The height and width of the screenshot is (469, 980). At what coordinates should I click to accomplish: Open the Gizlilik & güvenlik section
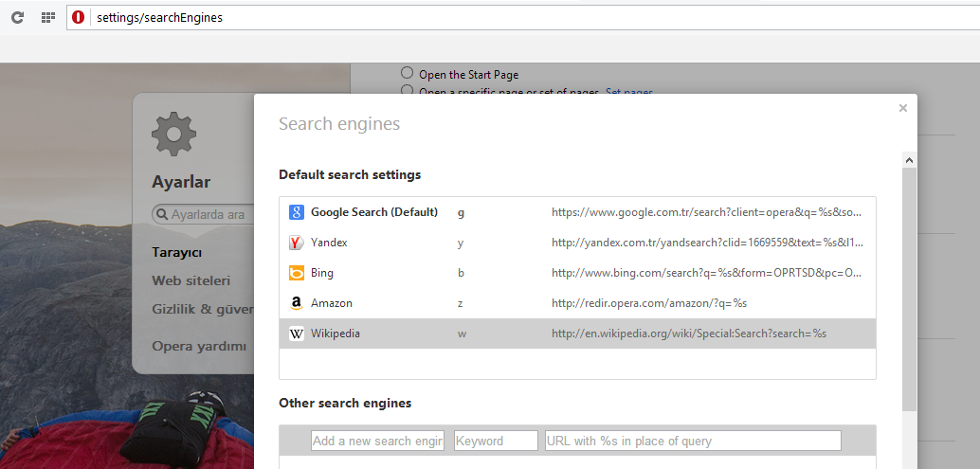click(203, 309)
